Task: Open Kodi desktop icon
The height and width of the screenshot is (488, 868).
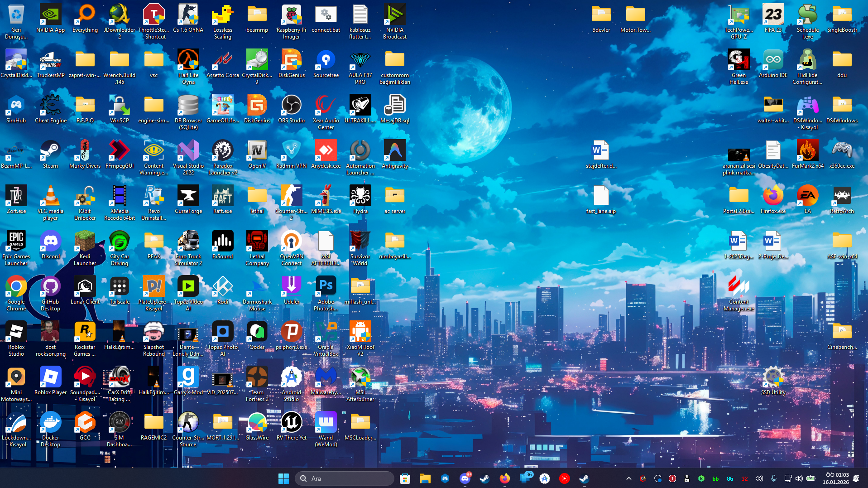Action: pyautogui.click(x=222, y=290)
